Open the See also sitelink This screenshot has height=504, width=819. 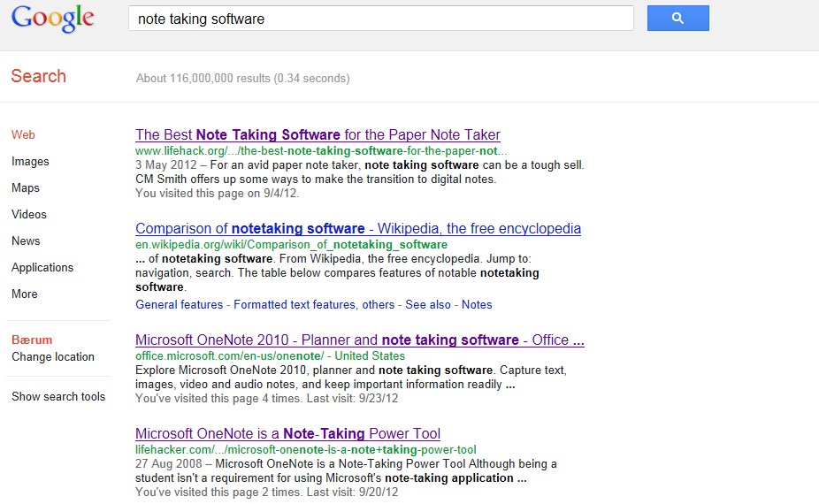coord(428,304)
